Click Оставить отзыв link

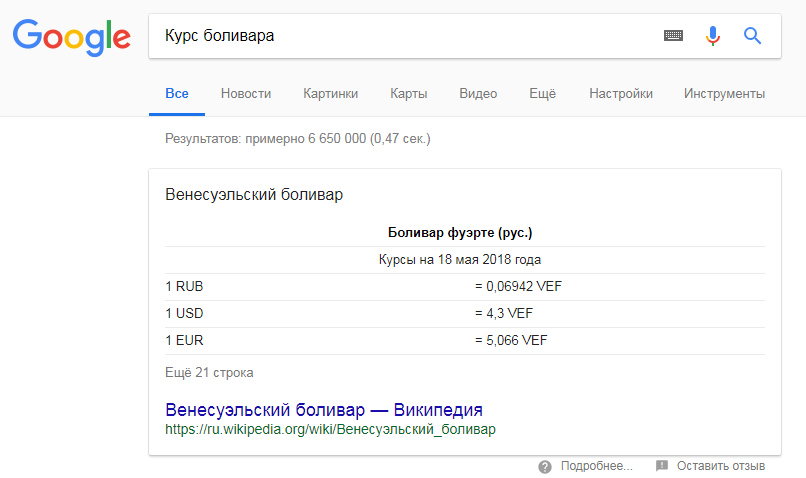click(x=721, y=466)
